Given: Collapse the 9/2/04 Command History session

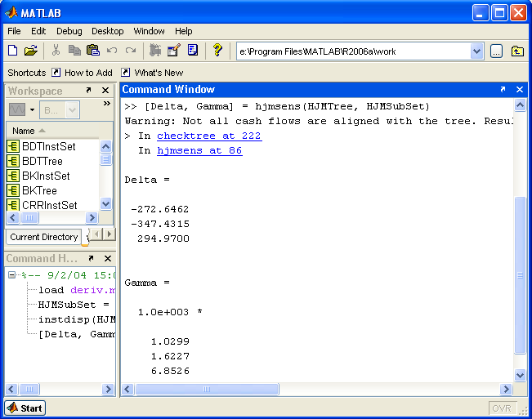Looking at the screenshot, I should (12, 275).
